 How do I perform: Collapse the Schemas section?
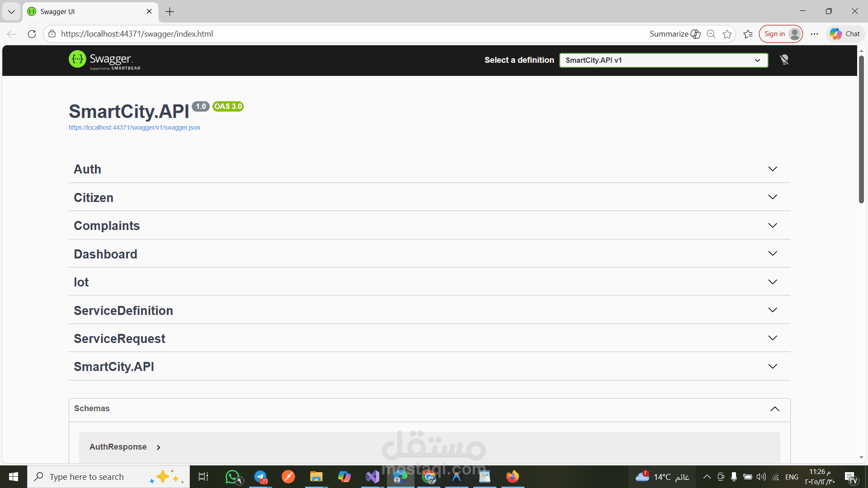[774, 409]
